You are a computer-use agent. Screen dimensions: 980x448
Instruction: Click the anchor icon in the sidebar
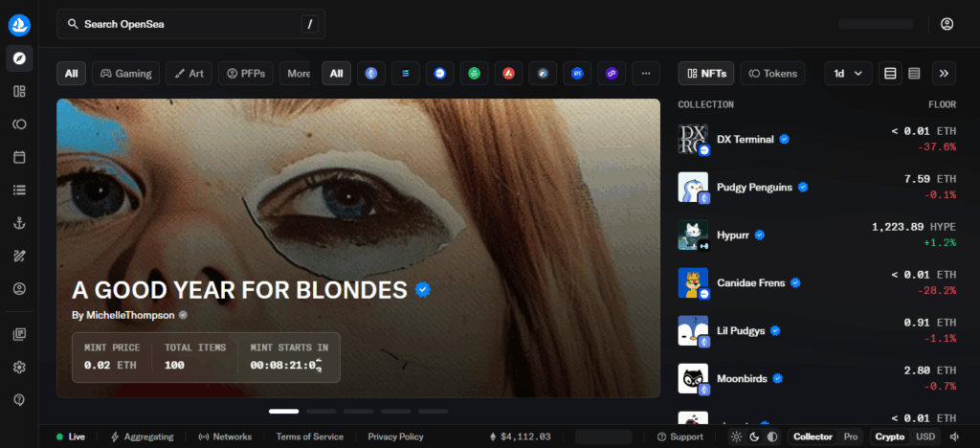[x=19, y=222]
